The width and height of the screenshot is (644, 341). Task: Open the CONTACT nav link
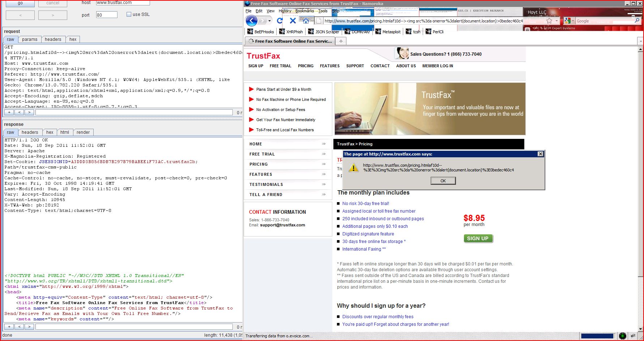(380, 66)
